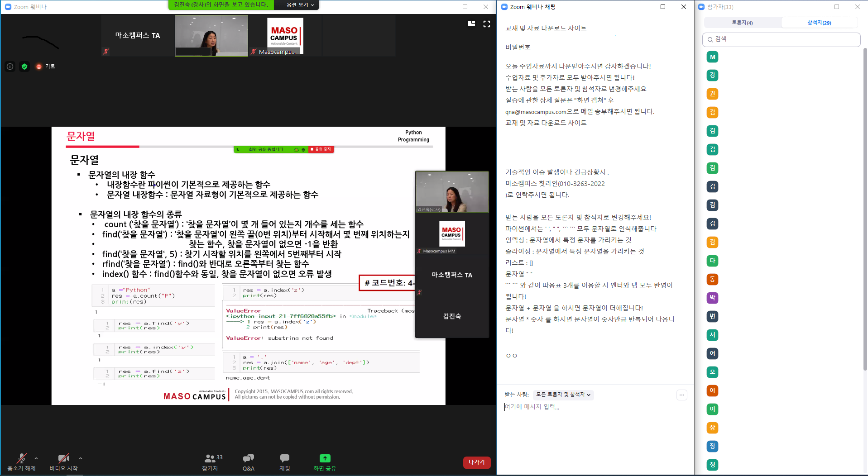Switch the video layout view icon
The width and height of the screenshot is (868, 476).
pos(471,24)
